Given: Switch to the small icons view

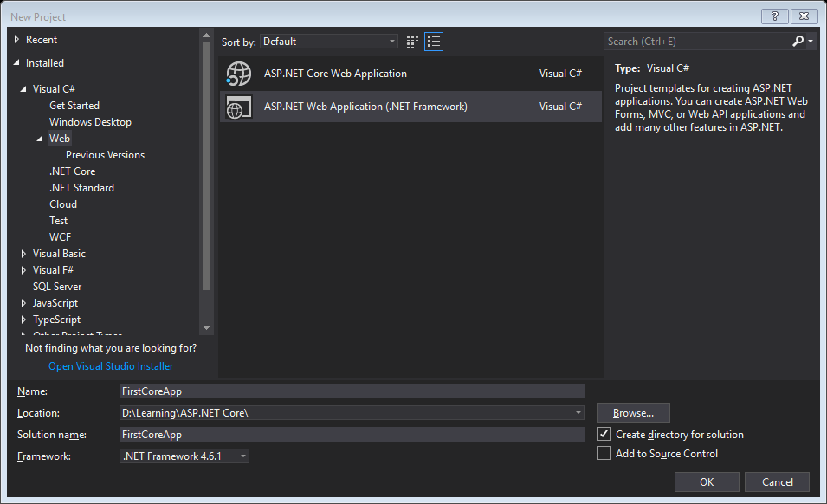Looking at the screenshot, I should (x=411, y=41).
